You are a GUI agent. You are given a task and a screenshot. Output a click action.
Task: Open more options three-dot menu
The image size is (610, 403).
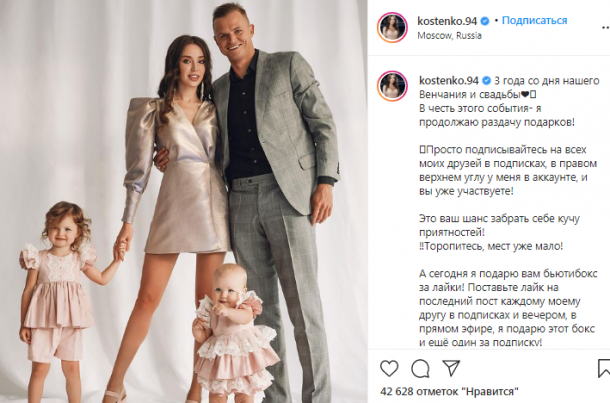click(605, 28)
